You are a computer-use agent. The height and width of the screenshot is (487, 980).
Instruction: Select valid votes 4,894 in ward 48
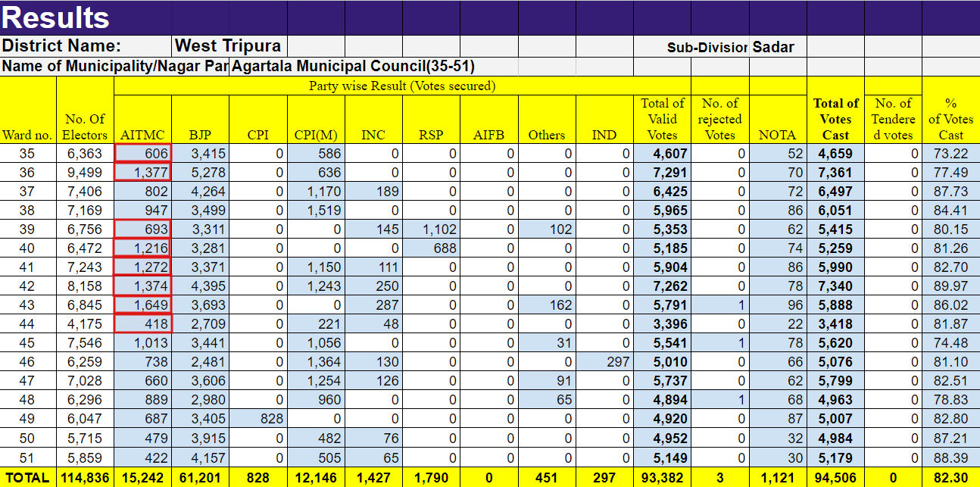[662, 400]
